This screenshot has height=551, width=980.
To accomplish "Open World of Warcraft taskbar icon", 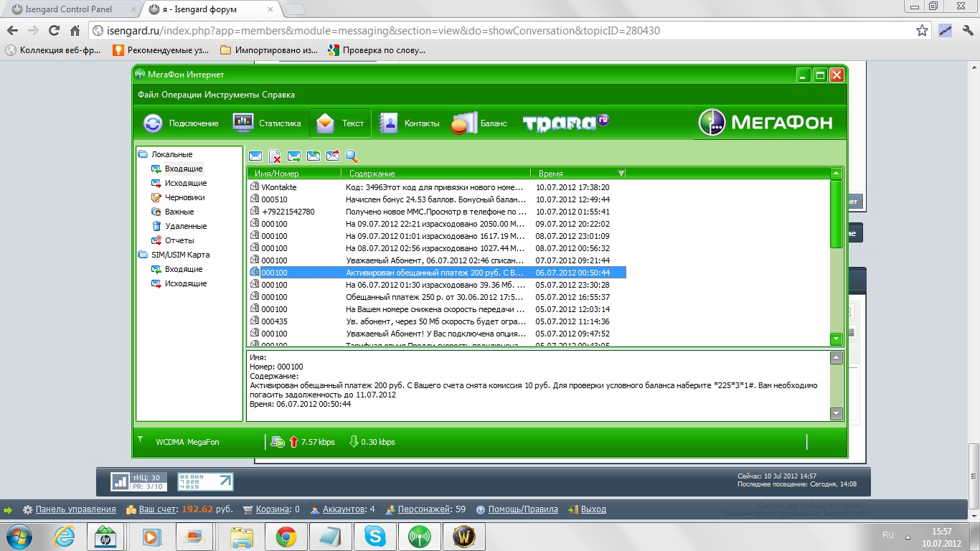I will click(x=463, y=536).
